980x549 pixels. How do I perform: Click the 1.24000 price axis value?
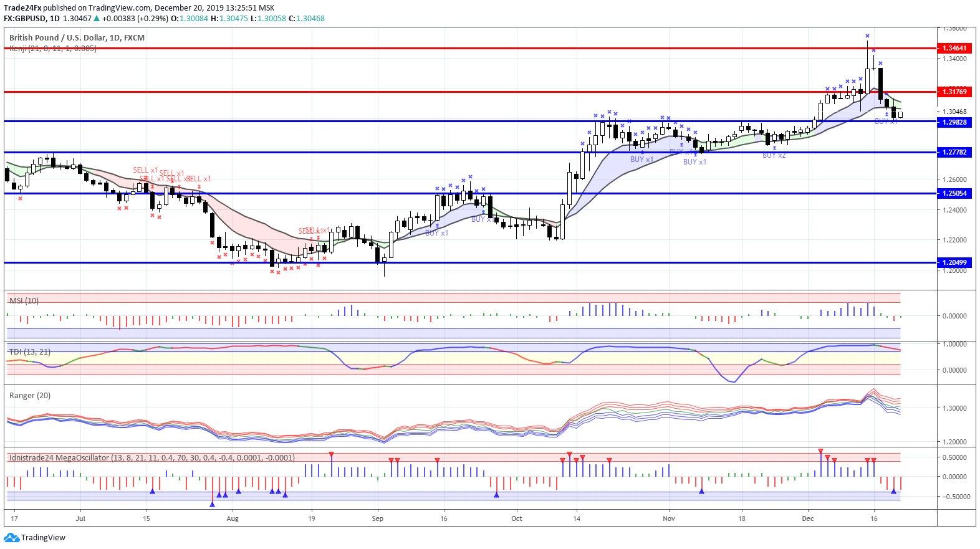954,209
